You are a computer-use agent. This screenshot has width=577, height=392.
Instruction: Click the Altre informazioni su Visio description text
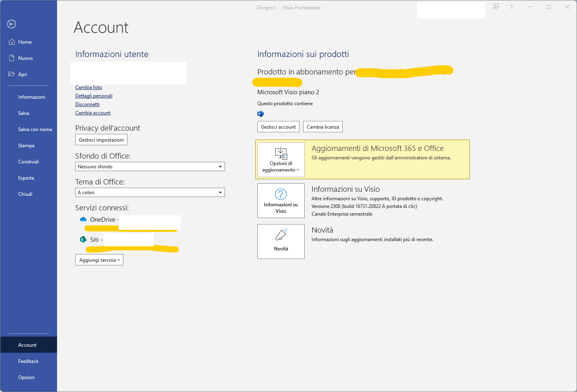click(x=377, y=199)
